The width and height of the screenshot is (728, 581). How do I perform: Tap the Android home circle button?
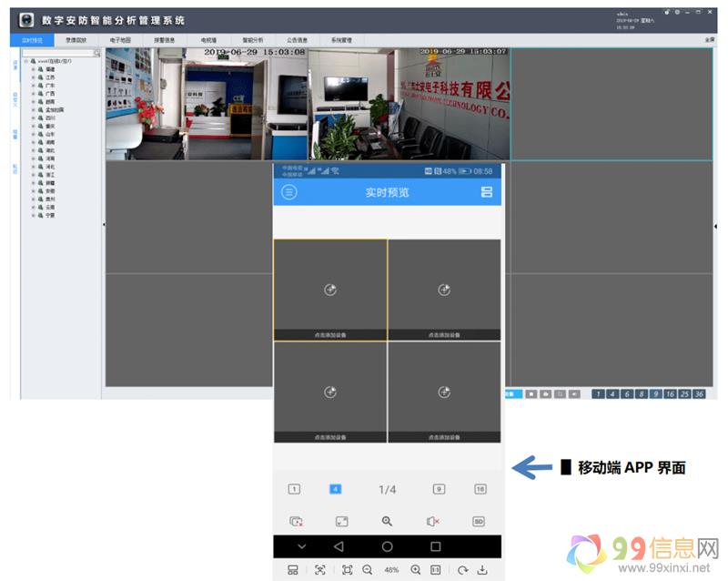tap(387, 546)
